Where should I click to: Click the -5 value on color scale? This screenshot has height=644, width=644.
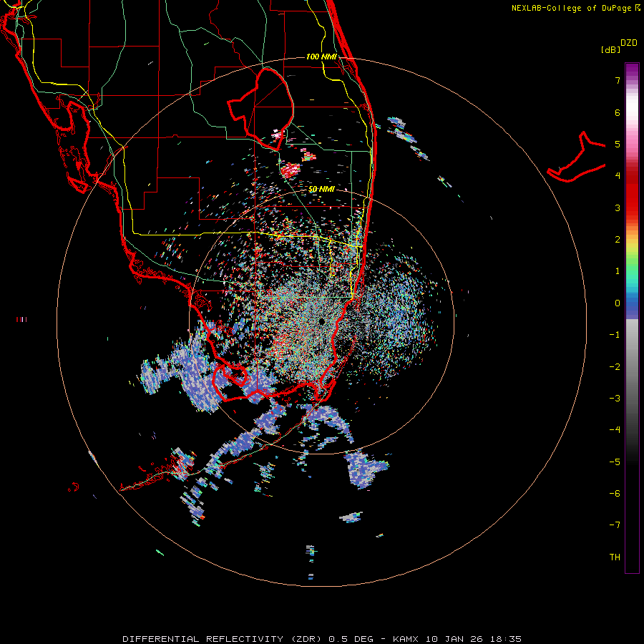click(x=615, y=462)
